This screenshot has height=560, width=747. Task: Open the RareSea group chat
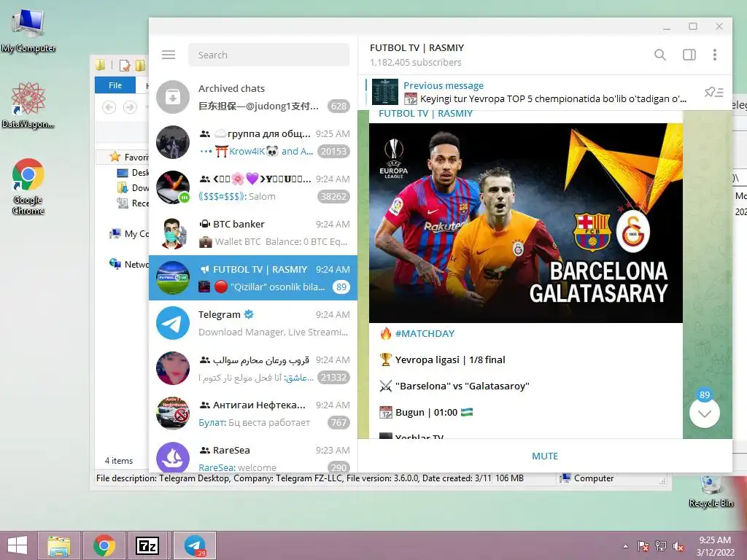pyautogui.click(x=253, y=456)
